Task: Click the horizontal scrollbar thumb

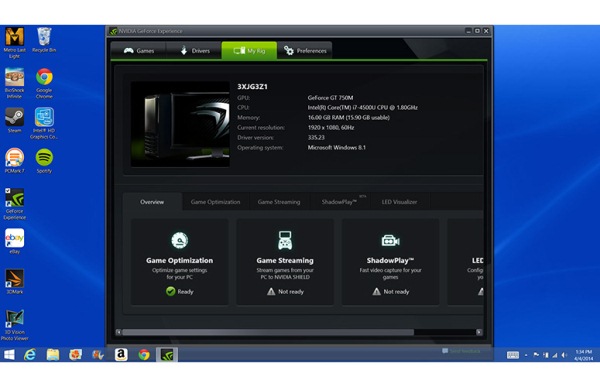Action: coord(268,332)
